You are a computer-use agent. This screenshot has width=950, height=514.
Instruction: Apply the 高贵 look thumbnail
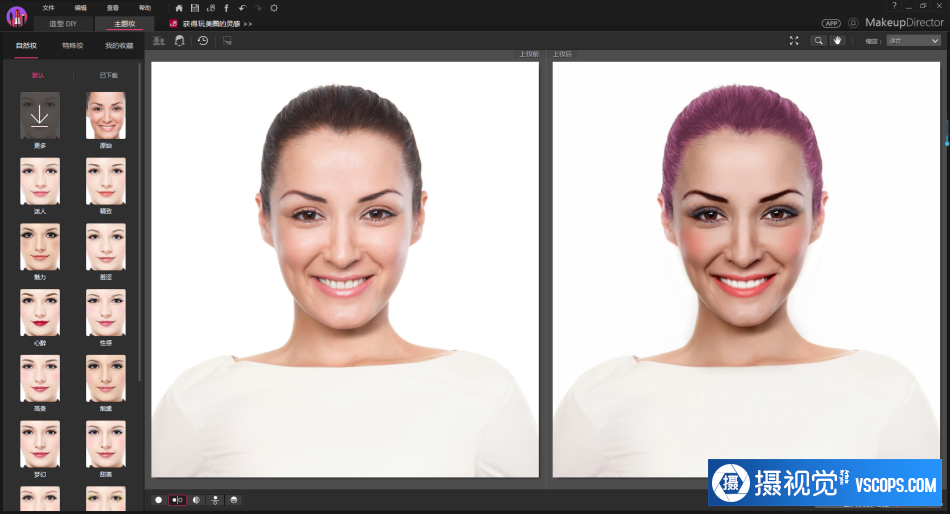(40, 379)
